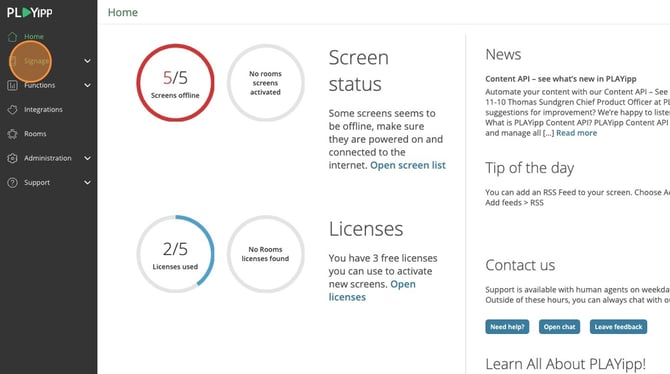The image size is (670, 374).
Task: Click the Support question mark icon
Action: click(12, 183)
